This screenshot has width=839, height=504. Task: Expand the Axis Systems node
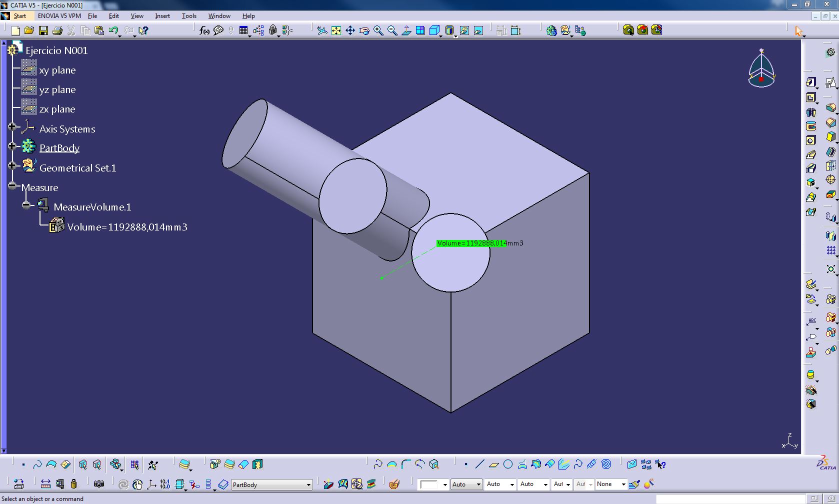pyautogui.click(x=12, y=126)
